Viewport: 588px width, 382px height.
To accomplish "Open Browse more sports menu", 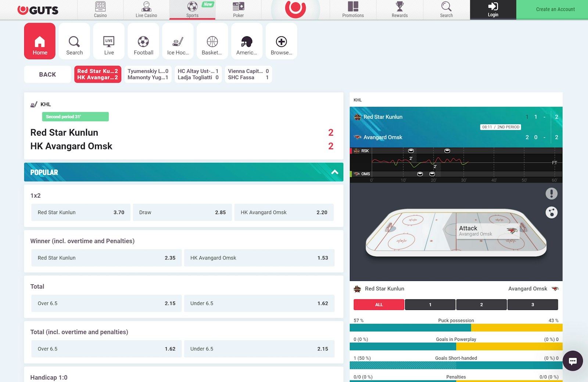I will 281,42.
